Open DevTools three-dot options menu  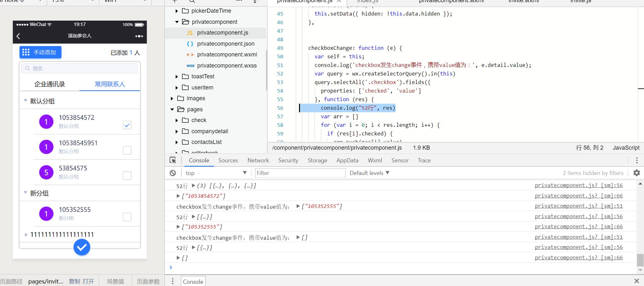[x=636, y=160]
